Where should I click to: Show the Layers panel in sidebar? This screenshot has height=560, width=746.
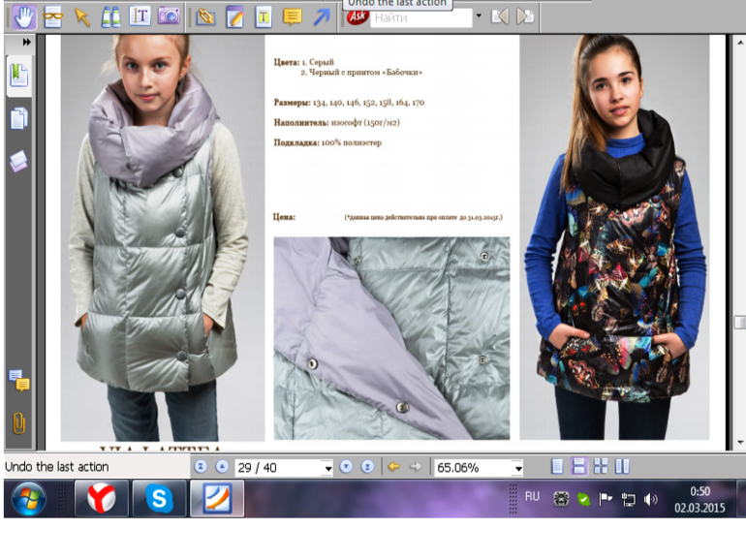click(18, 161)
